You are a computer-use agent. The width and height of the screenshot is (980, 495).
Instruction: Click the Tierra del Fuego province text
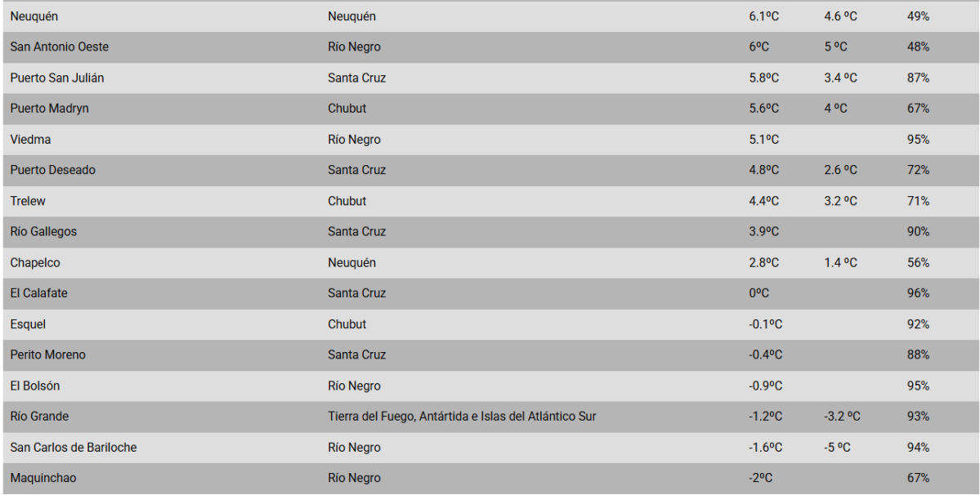[x=462, y=417]
